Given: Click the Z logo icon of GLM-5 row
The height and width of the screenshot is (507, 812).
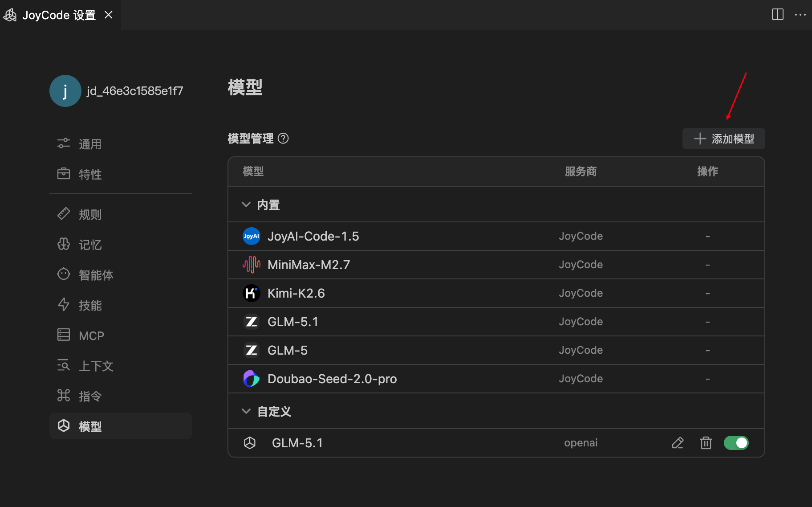Looking at the screenshot, I should click(251, 350).
